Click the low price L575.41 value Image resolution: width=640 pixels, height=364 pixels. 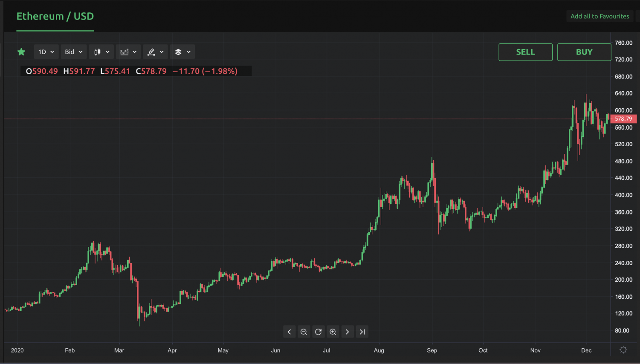click(115, 71)
